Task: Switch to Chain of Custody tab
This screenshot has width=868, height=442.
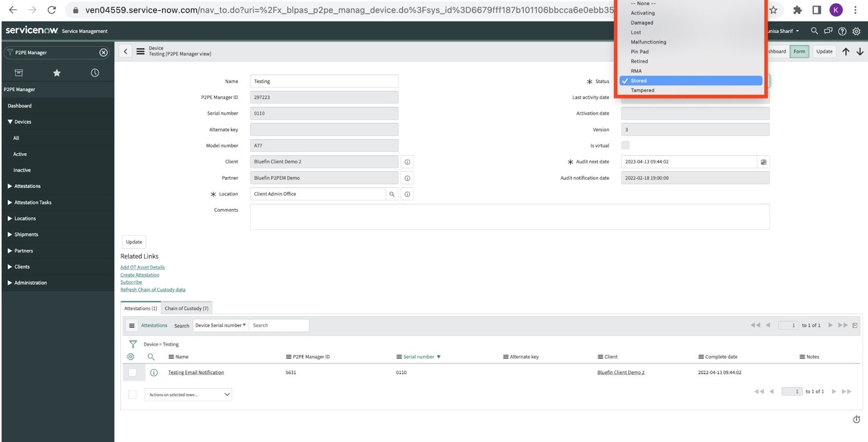Action: tap(187, 308)
